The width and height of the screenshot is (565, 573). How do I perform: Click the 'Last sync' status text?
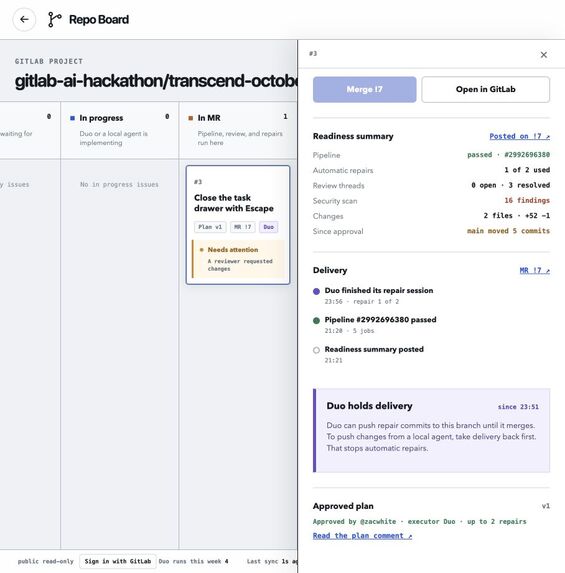[x=272, y=561]
